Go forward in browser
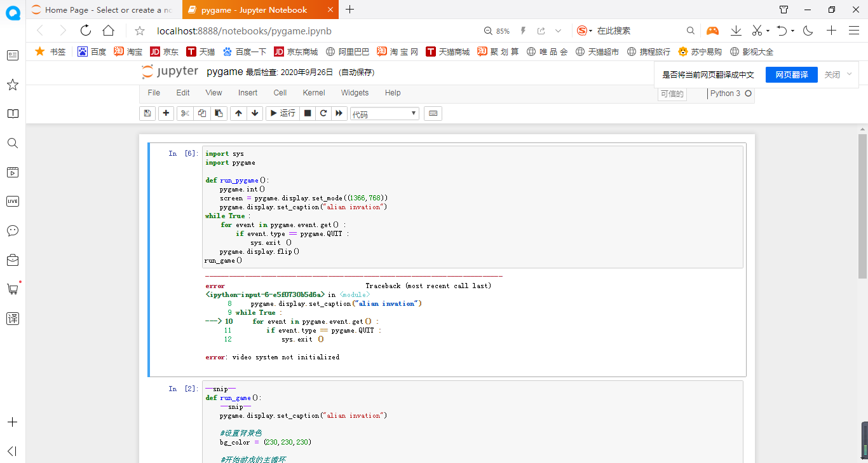The width and height of the screenshot is (868, 463). tap(62, 31)
